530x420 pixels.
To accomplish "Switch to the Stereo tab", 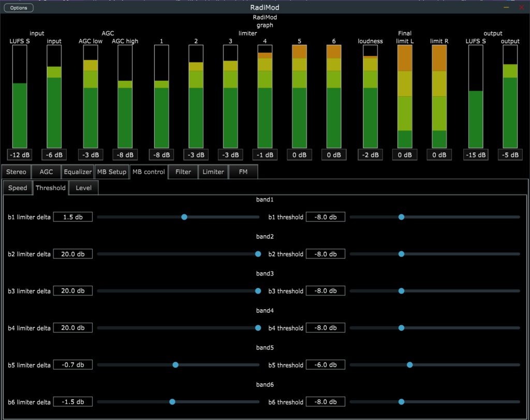I will [16, 172].
